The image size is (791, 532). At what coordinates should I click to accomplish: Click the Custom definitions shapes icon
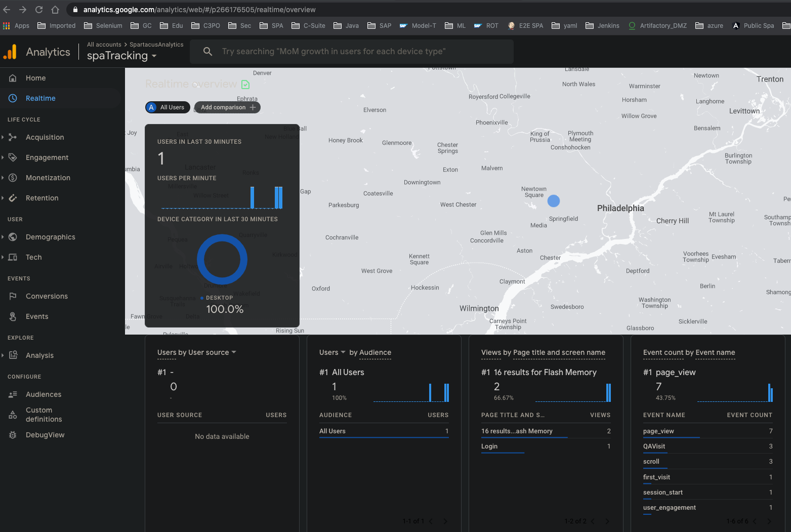click(13, 415)
